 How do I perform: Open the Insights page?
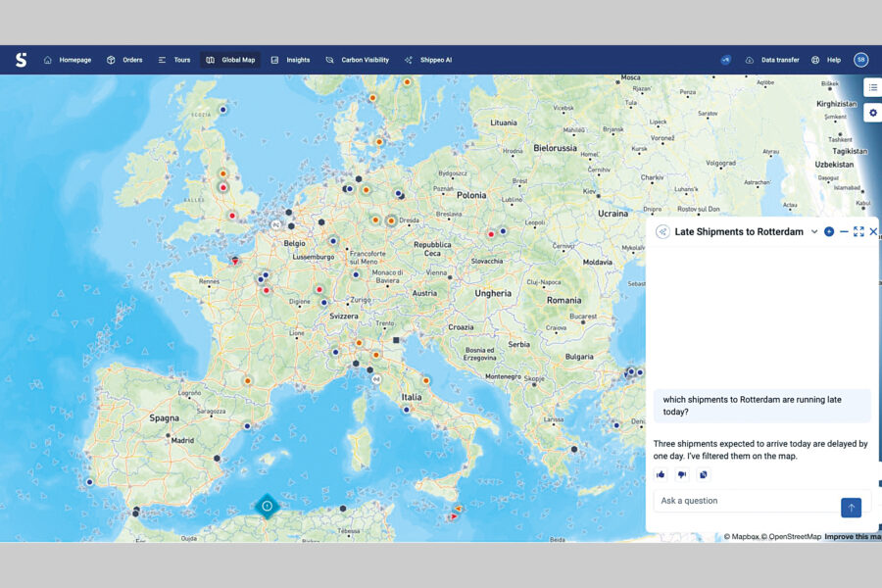coord(290,60)
